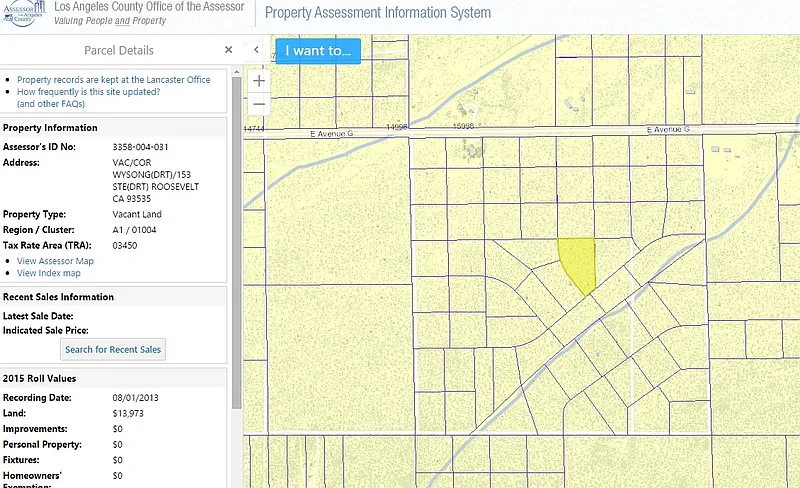Zoom out on the map with minus button
Screen dimensions: 800x488
[x=259, y=104]
